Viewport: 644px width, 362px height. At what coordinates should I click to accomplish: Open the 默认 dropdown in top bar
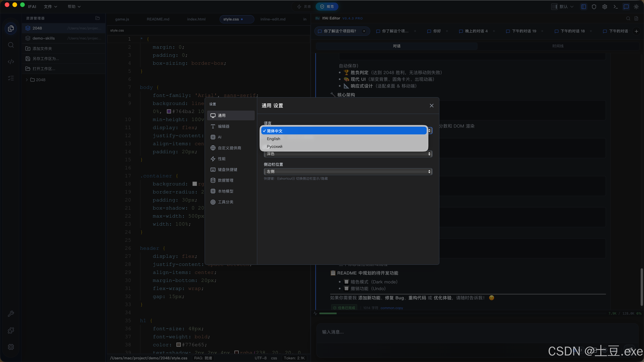[x=562, y=7]
